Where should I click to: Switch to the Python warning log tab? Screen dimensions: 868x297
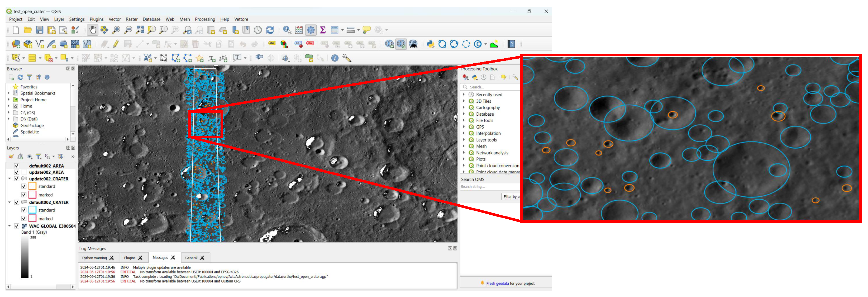pos(94,258)
